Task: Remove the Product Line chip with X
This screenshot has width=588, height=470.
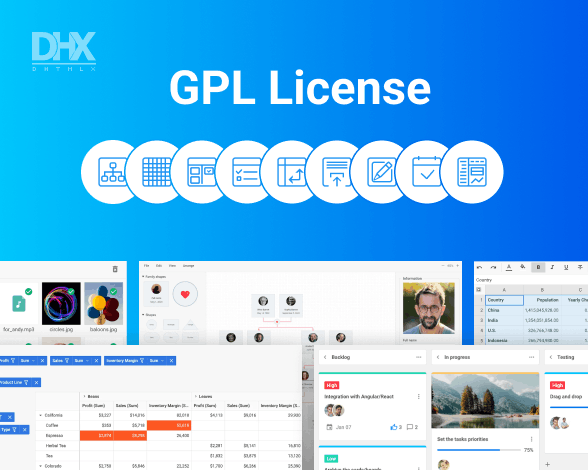Action: [36, 382]
